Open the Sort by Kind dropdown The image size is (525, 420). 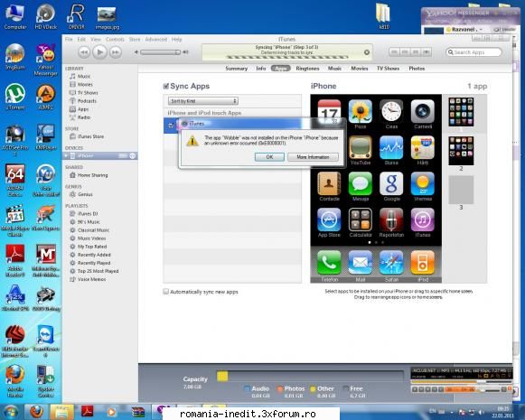202,101
